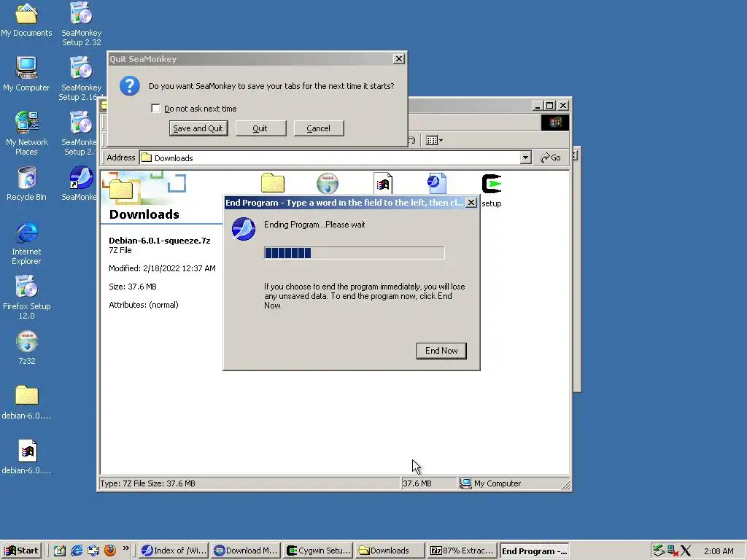Click the X tray icon in system tray
The width and height of the screenshot is (747, 560).
click(686, 551)
